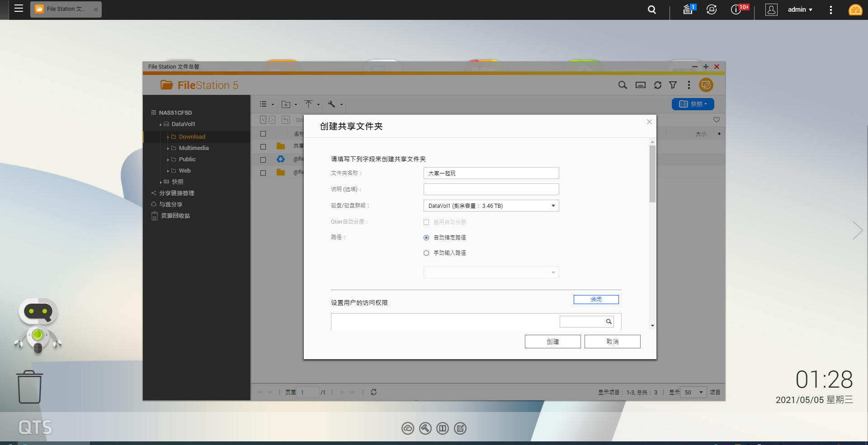Screen dimensions: 868x445
Task: Check the first file row checkbox
Action: coord(263,146)
